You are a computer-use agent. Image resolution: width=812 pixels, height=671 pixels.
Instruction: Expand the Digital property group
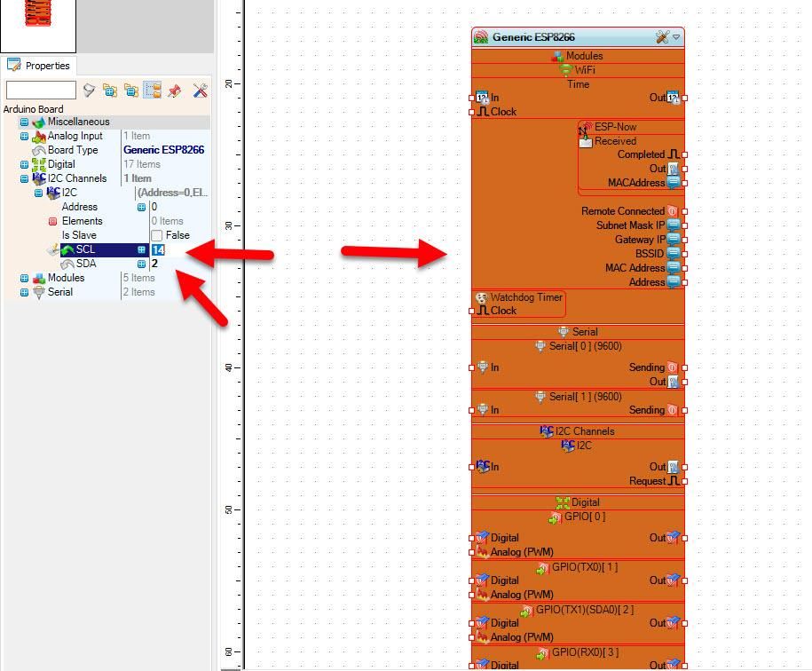[24, 165]
